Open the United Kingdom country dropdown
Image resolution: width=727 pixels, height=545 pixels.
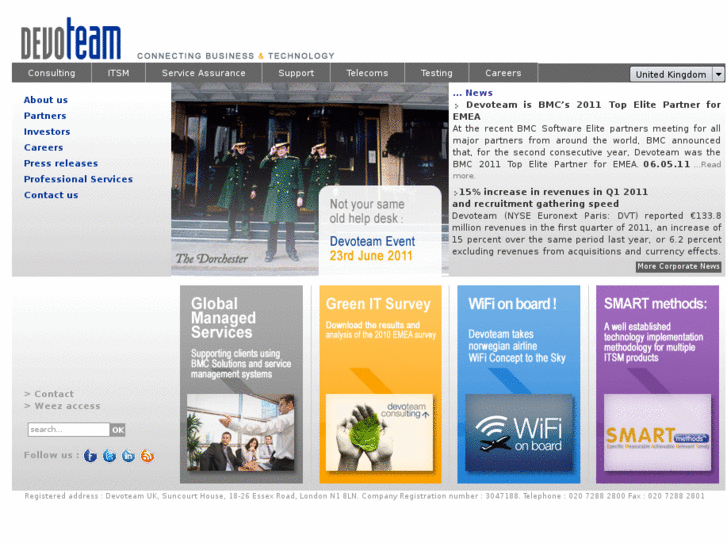[x=676, y=74]
